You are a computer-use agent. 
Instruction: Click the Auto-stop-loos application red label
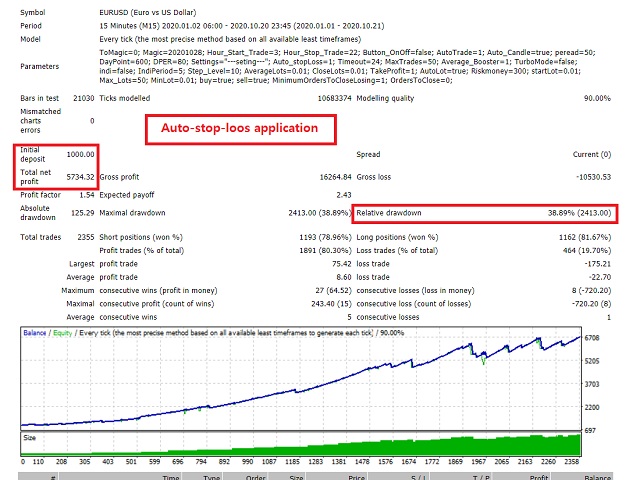(x=233, y=128)
